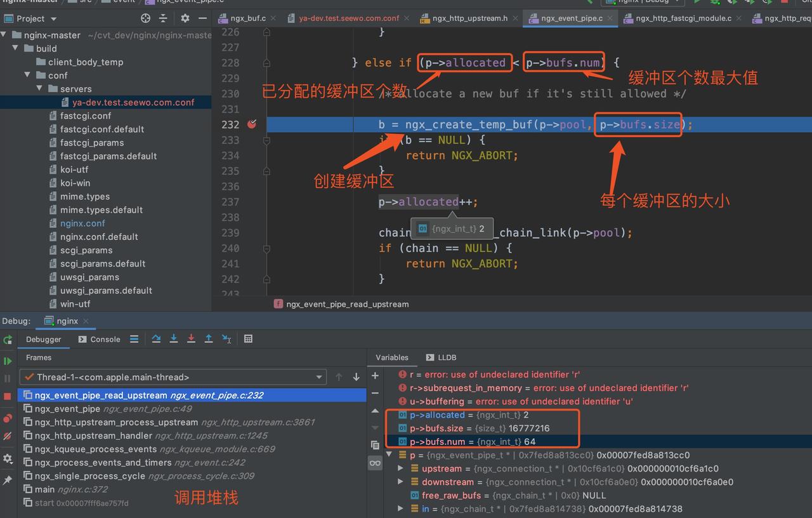Click Collapse All icon in Project panel
Image resolution: width=812 pixels, height=518 pixels.
163,18
